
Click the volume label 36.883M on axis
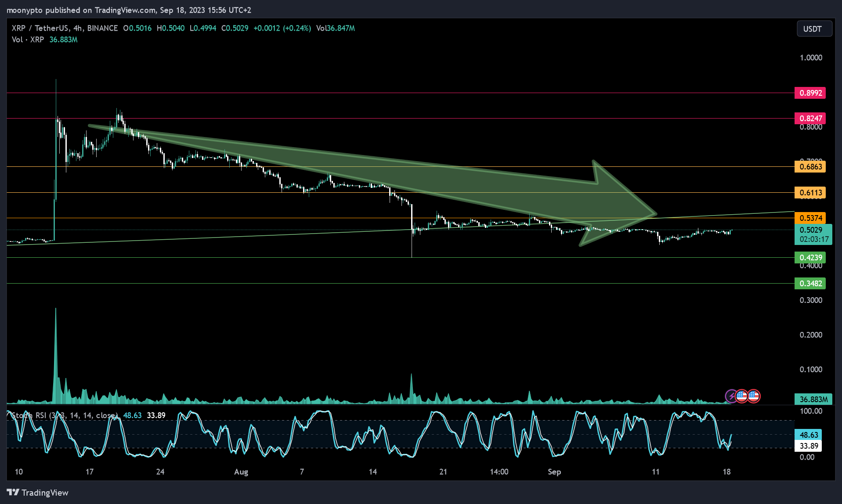pos(813,399)
